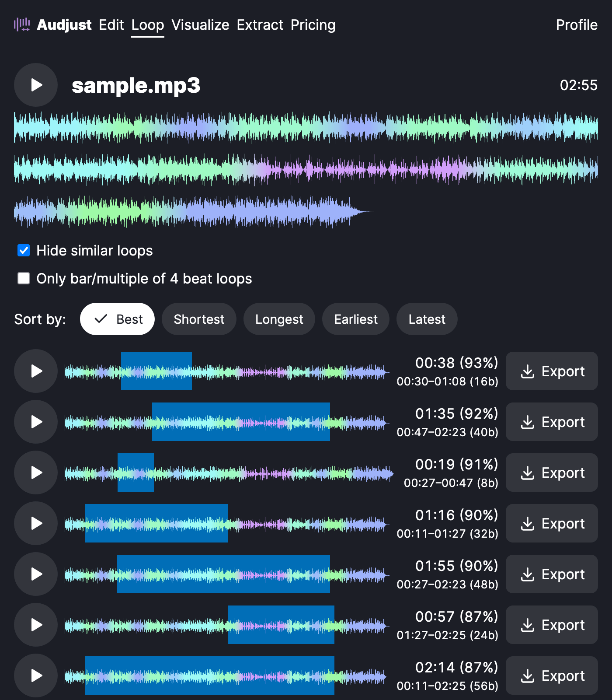The height and width of the screenshot is (700, 612).
Task: Export the 00:47–02:23 (40b) loop
Action: point(552,422)
